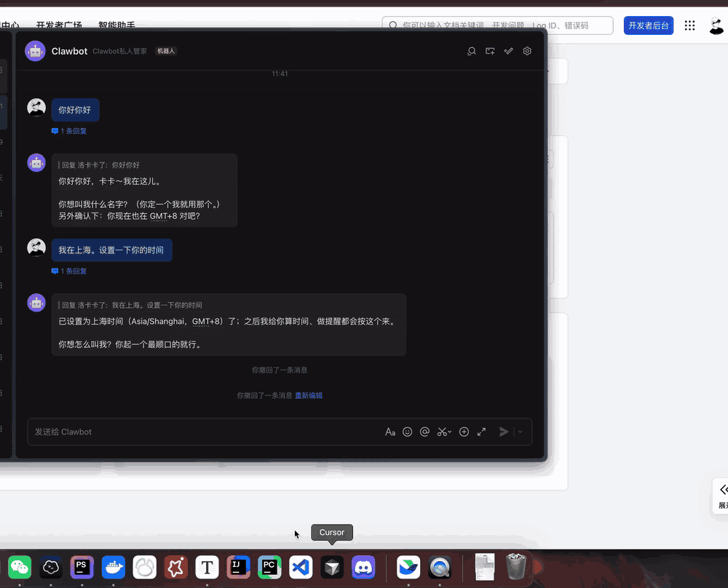Open text formatting with the Aa icon
This screenshot has height=588, width=728.
390,432
